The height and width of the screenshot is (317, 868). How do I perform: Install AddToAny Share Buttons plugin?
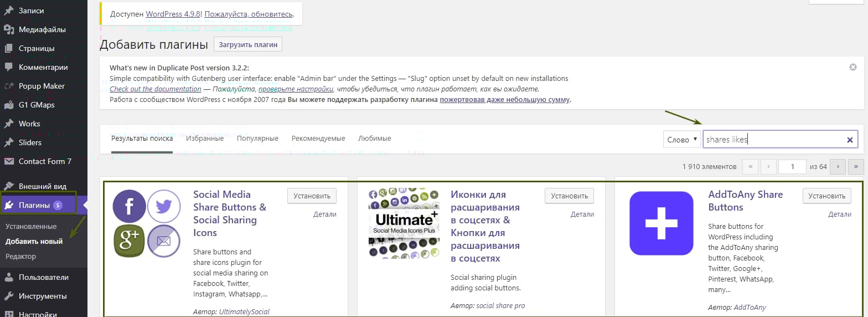tap(827, 196)
